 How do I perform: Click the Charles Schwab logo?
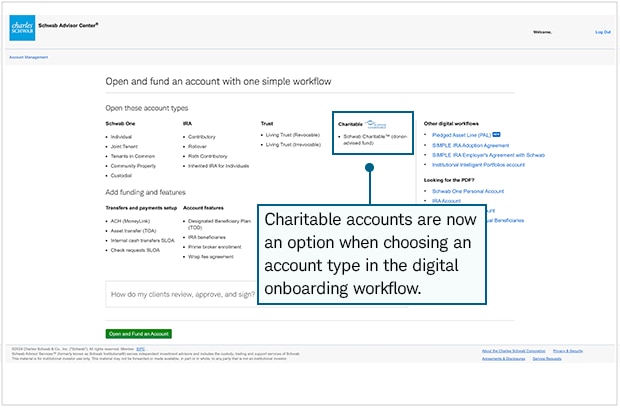click(x=22, y=28)
